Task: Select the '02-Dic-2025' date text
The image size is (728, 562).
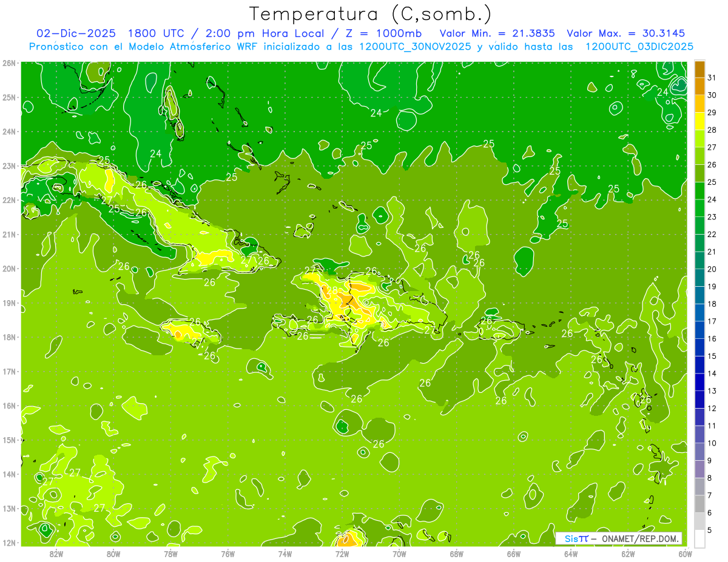Action: tap(76, 33)
